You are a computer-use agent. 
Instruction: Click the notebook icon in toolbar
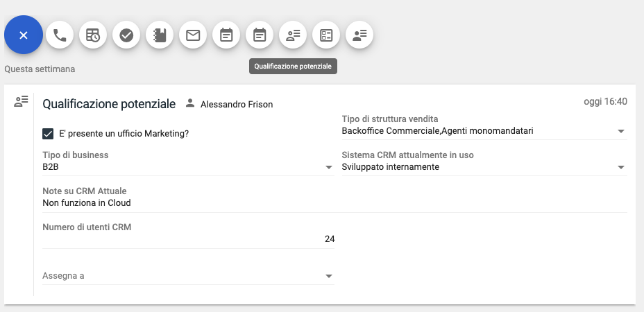160,35
